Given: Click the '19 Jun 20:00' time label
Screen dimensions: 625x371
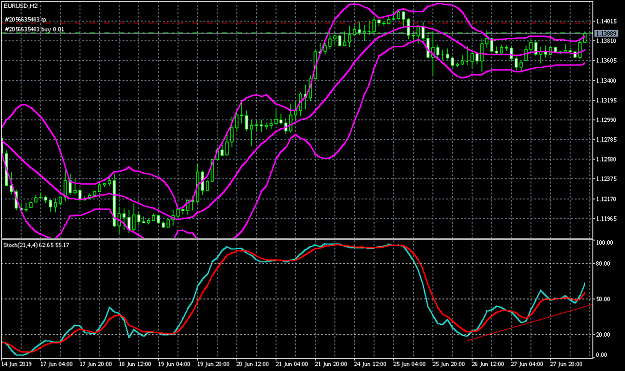Looking at the screenshot, I should (x=213, y=364).
